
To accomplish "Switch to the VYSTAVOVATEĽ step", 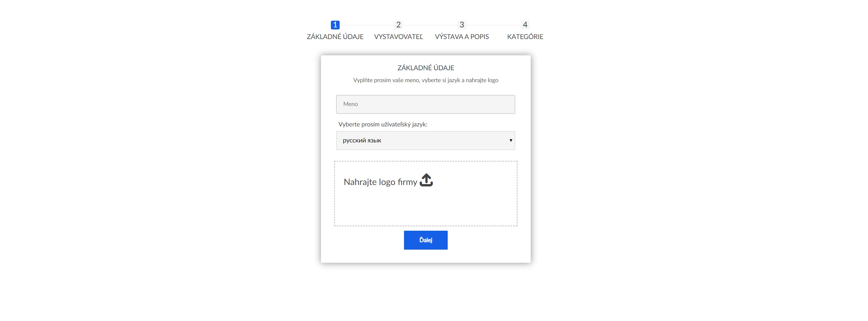I will (x=398, y=37).
